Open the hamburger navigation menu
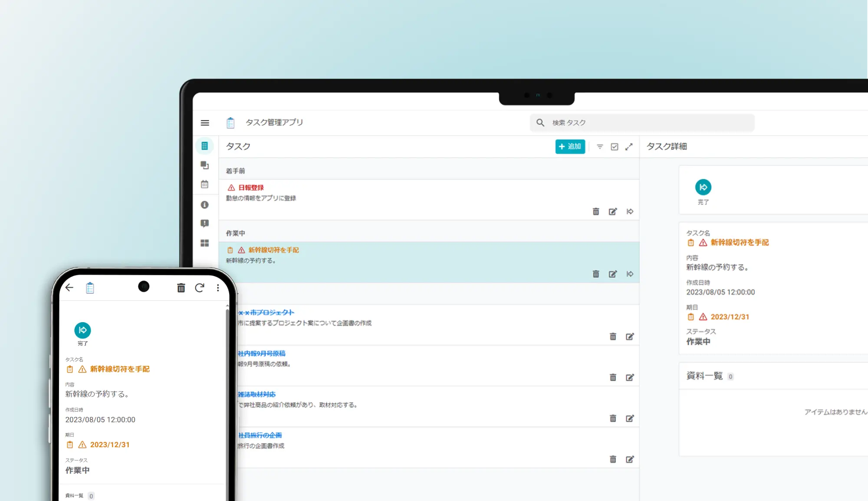Image resolution: width=868 pixels, height=501 pixels. coord(205,123)
